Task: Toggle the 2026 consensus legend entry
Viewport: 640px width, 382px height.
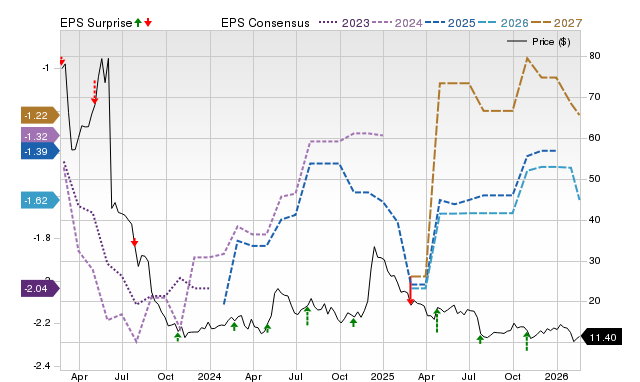Action: (503, 23)
